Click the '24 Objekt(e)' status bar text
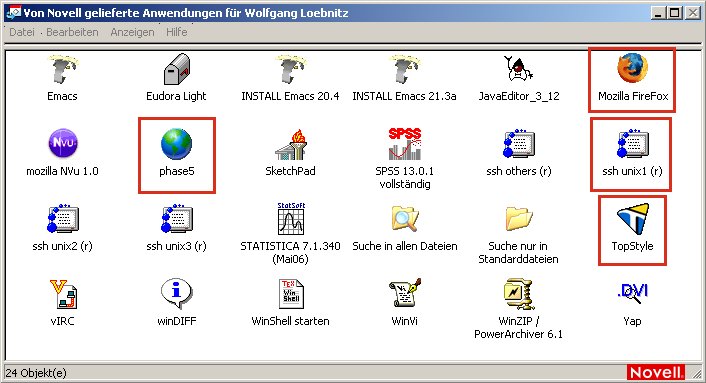Screen dimensions: 706x383 [36, 373]
